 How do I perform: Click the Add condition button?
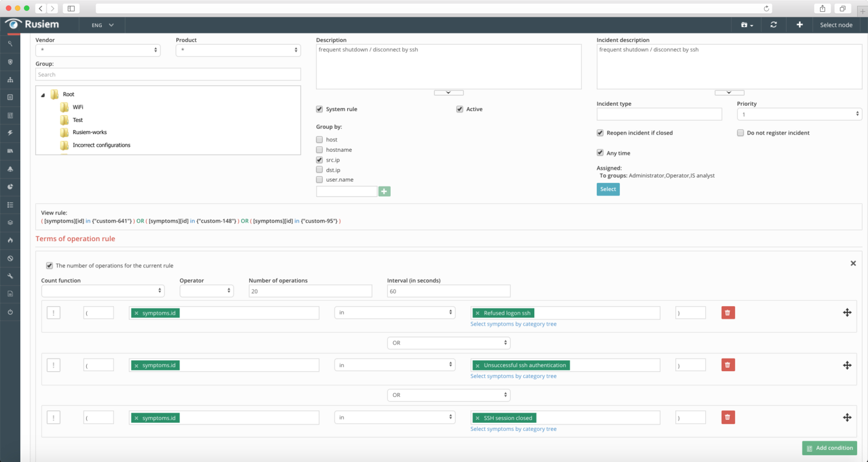coord(829,448)
